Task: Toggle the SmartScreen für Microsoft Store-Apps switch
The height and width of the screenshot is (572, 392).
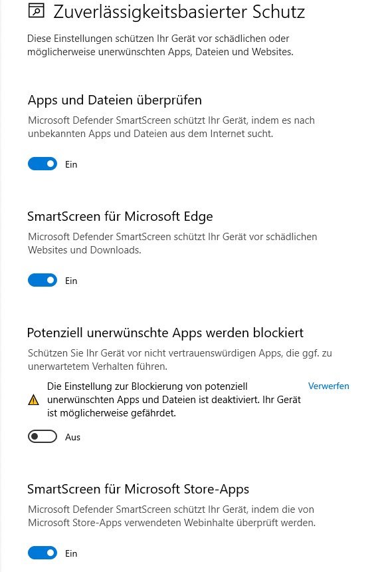Action: (x=43, y=553)
